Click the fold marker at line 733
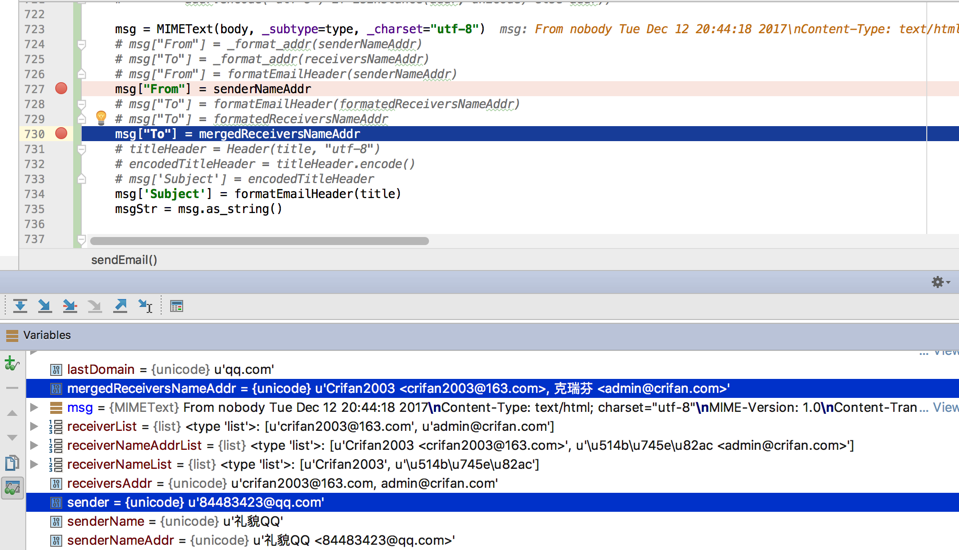The height and width of the screenshot is (550, 959). coord(81,179)
